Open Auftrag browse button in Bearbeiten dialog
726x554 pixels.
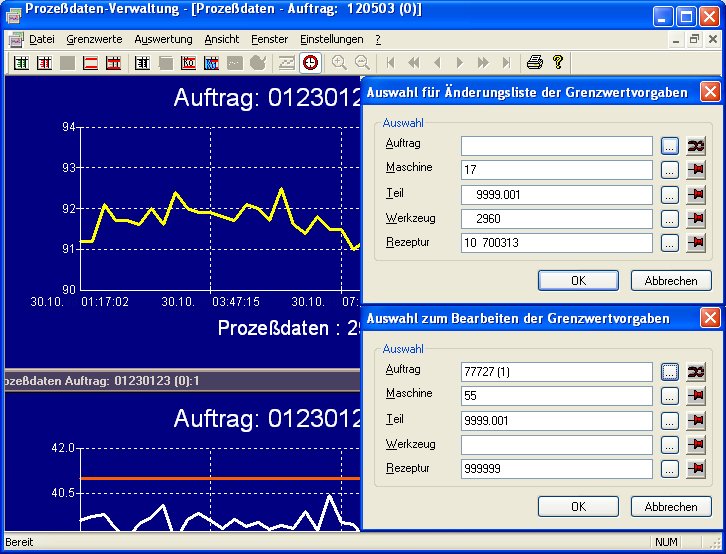(x=670, y=372)
